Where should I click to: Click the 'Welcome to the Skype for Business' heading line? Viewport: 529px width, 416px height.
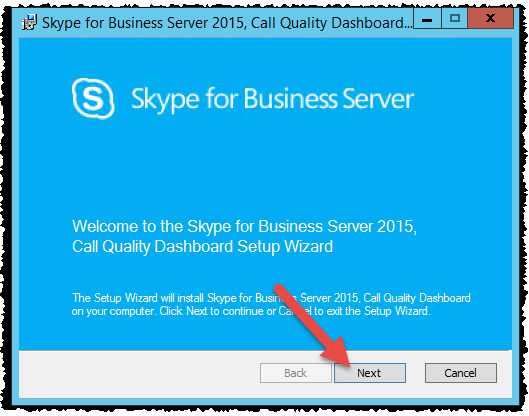pos(244,226)
